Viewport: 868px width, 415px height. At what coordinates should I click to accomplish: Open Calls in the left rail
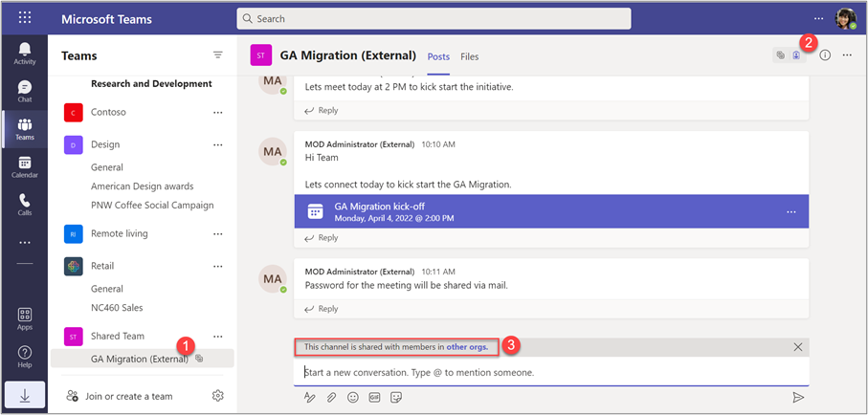click(25, 205)
